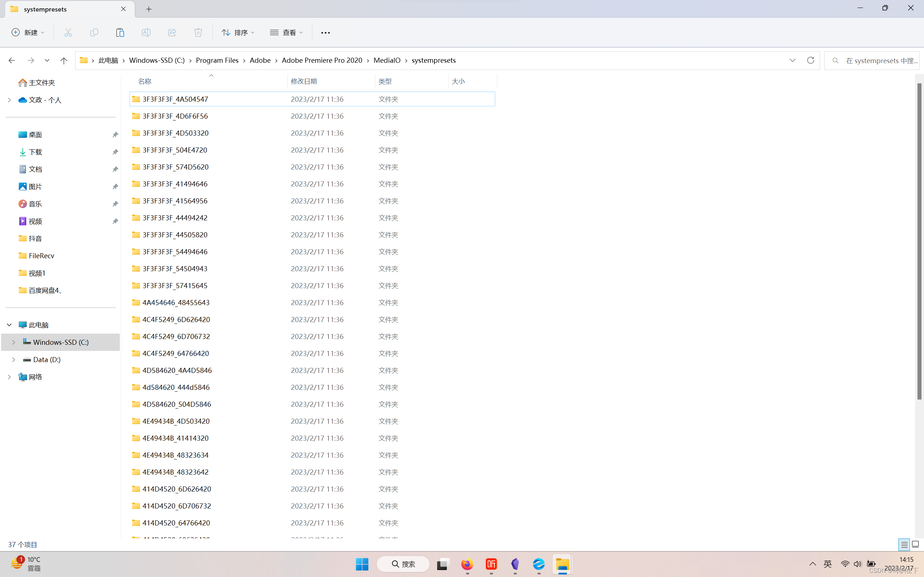The height and width of the screenshot is (577, 924).
Task: Switch to large thumbnails view toggle
Action: pyautogui.click(x=915, y=545)
